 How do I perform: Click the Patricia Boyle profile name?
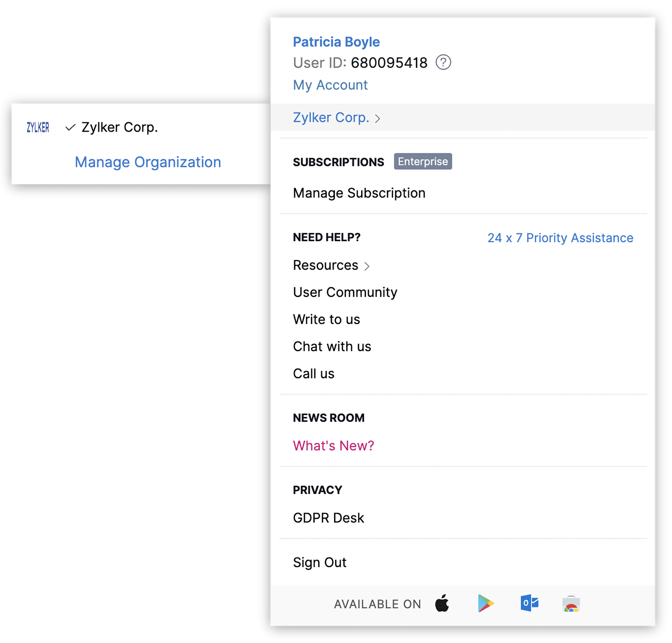click(x=336, y=42)
